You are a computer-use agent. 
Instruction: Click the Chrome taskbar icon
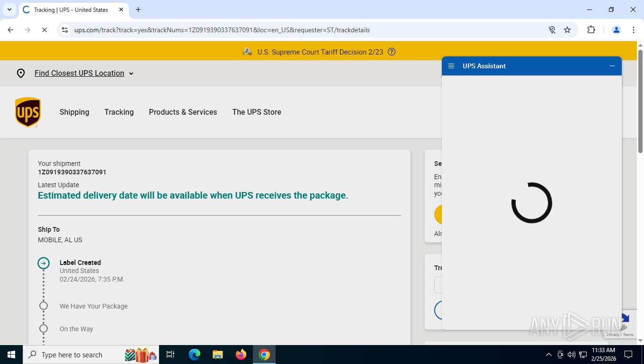click(x=264, y=355)
